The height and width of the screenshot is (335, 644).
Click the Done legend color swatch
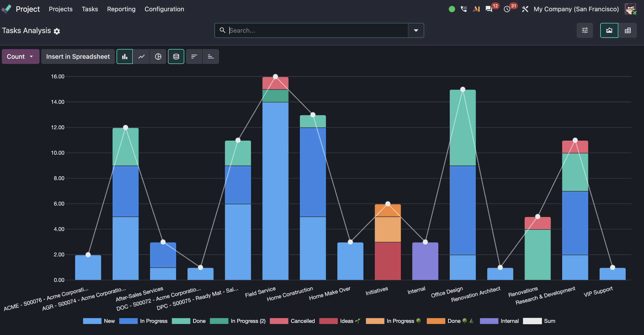[x=181, y=321]
